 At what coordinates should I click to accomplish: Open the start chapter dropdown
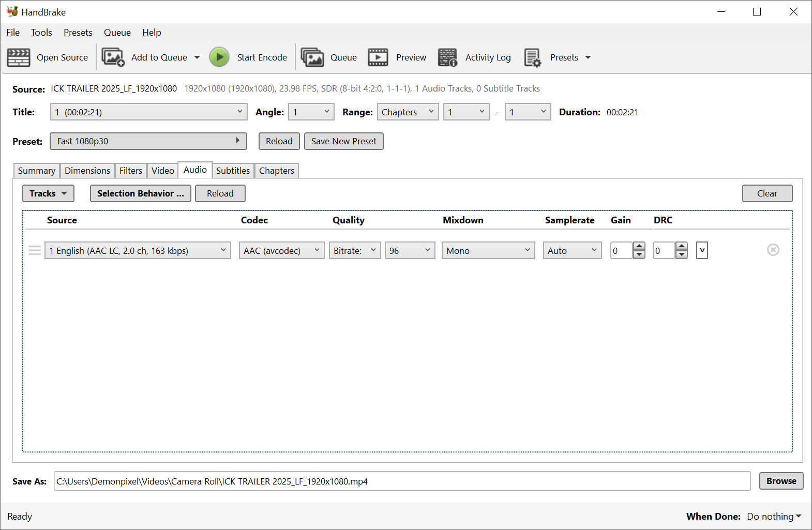[467, 112]
